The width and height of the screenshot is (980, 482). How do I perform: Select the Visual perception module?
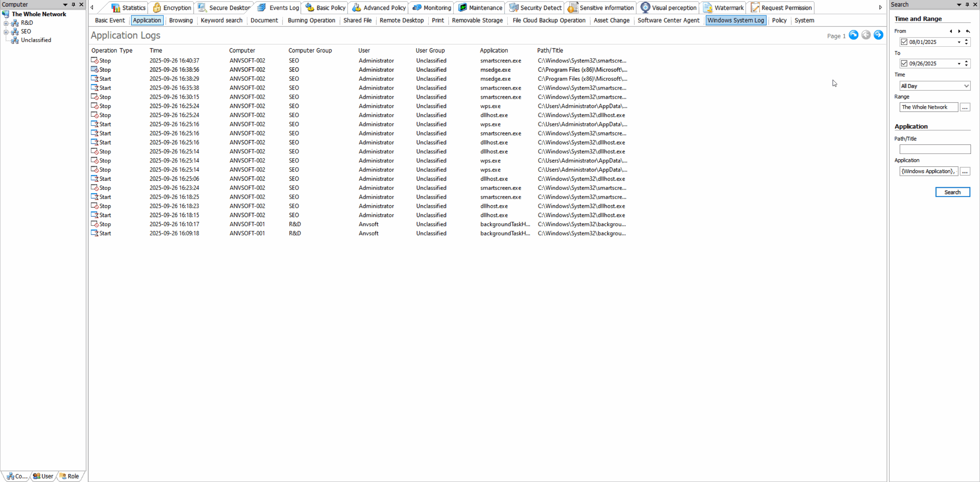click(x=668, y=7)
